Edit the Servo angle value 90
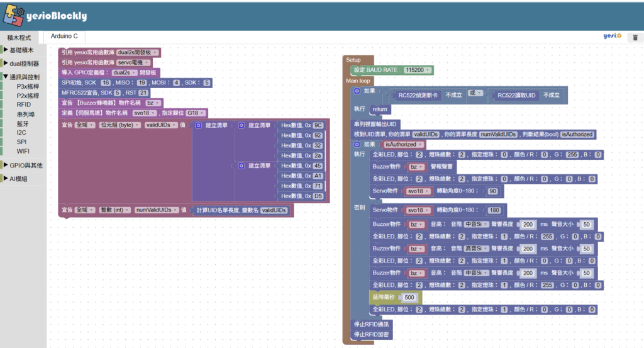 (492, 191)
